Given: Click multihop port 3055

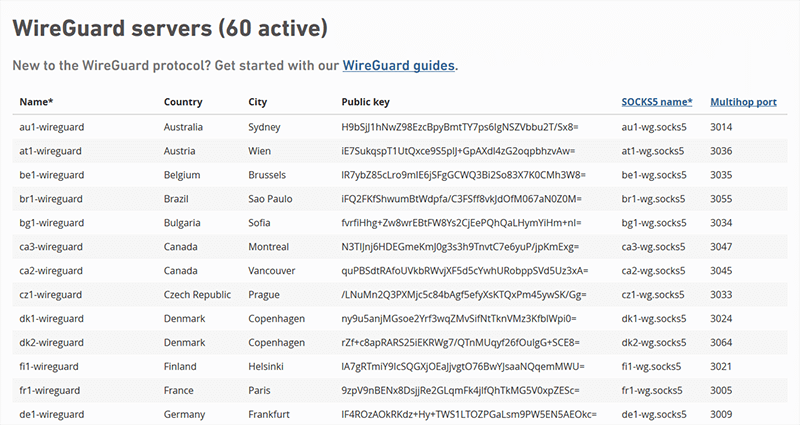Looking at the screenshot, I should point(721,199).
